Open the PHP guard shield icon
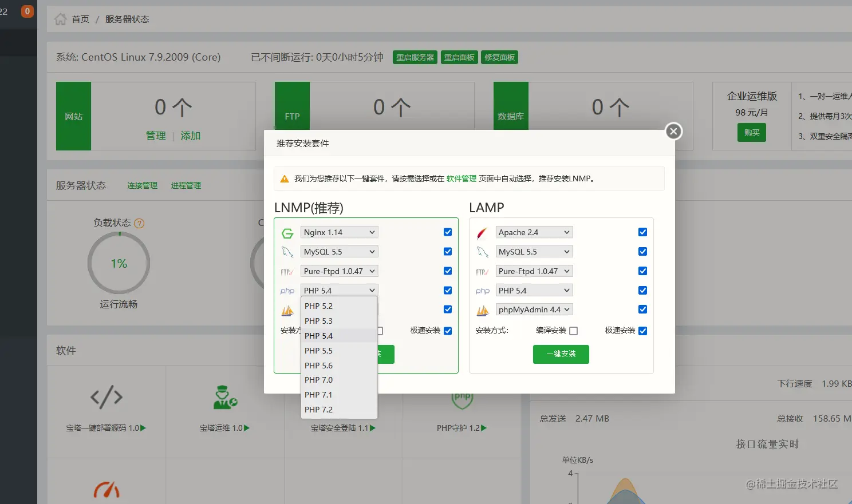 tap(462, 400)
